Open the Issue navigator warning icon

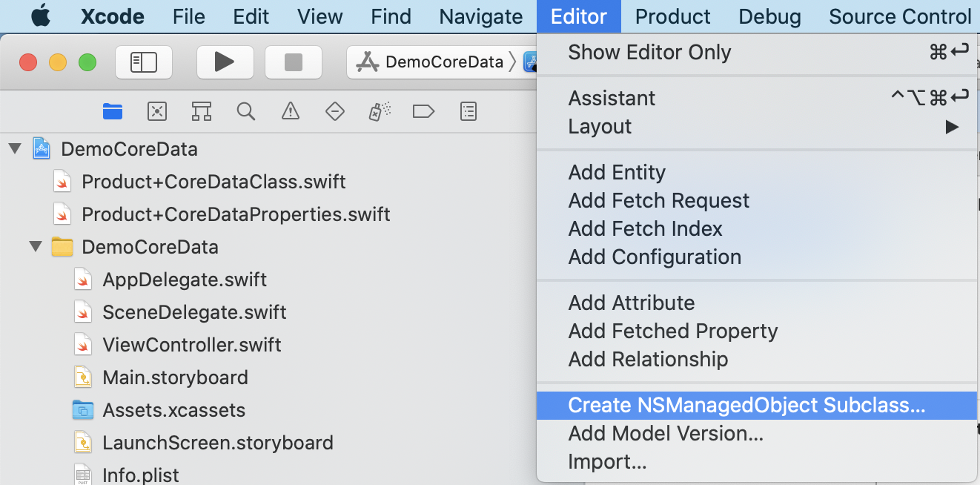tap(291, 112)
